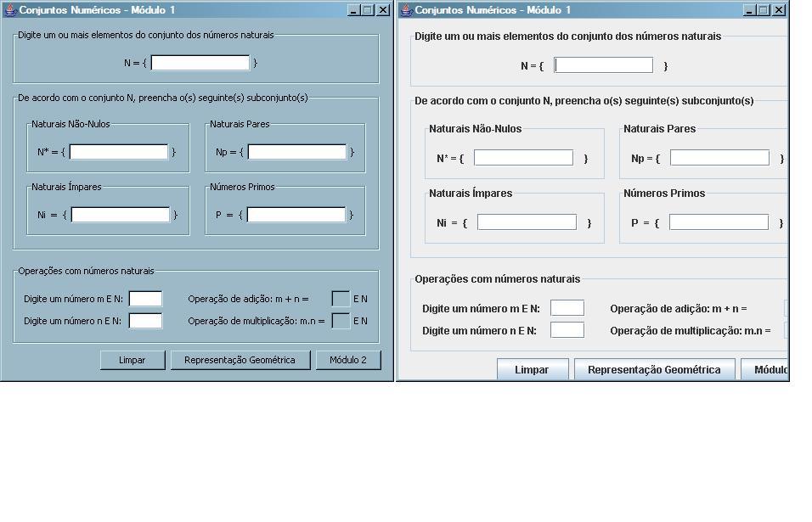Focus the Np field in left window
The width and height of the screenshot is (812, 522).
coord(297,152)
